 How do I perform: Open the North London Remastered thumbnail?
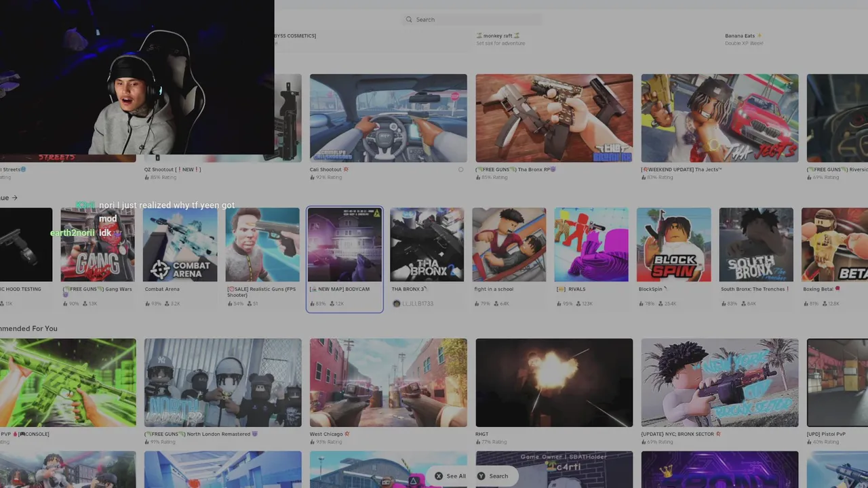(223, 383)
